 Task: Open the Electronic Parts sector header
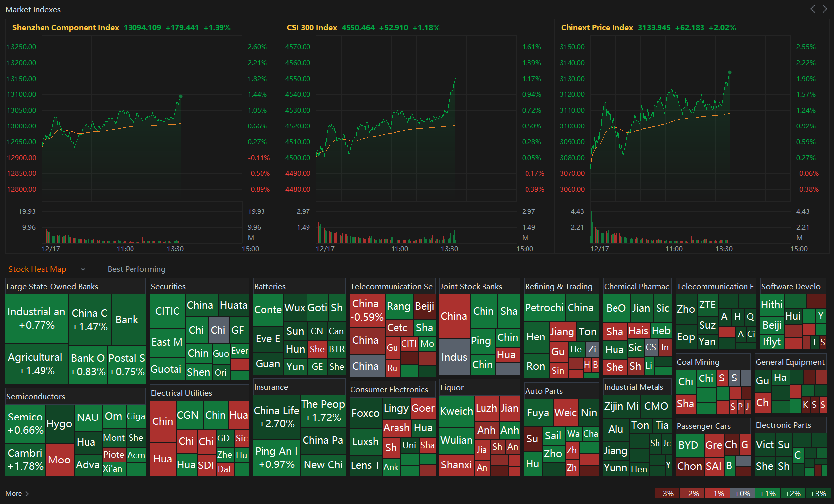point(790,425)
